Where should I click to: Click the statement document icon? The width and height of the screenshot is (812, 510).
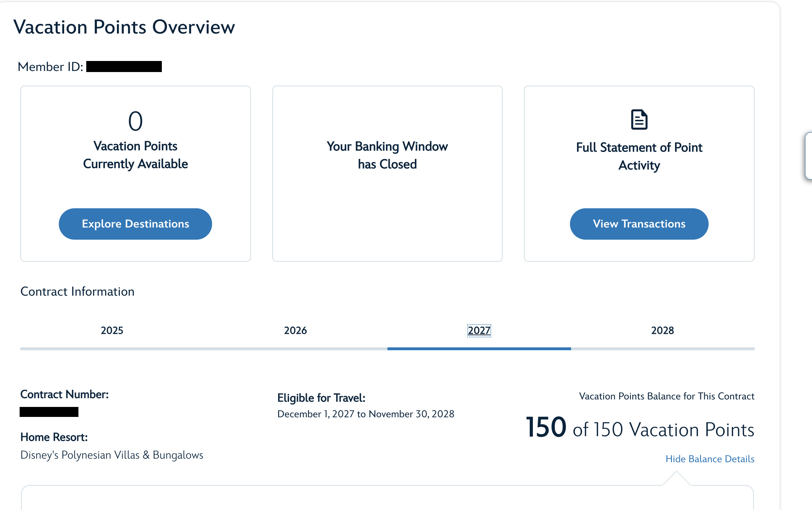(x=639, y=119)
